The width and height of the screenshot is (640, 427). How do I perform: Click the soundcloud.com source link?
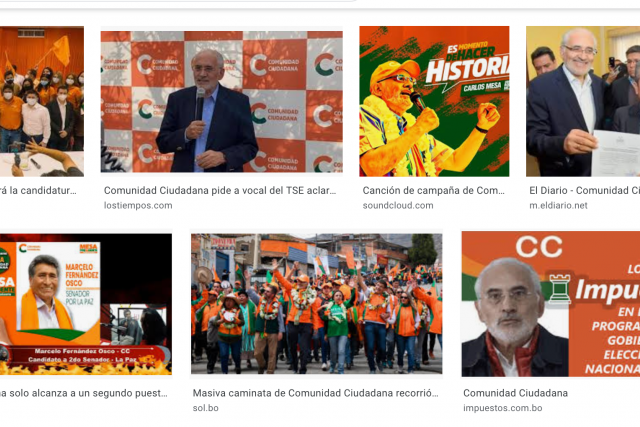click(x=398, y=205)
